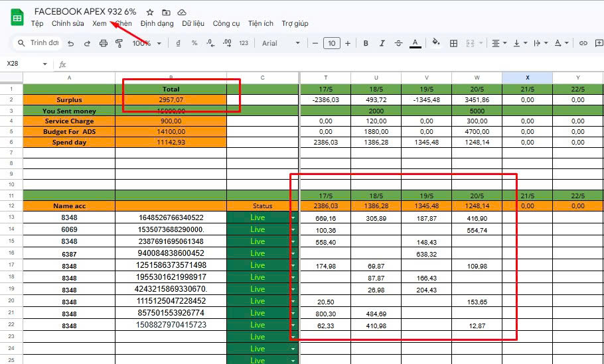This screenshot has width=604, height=364.
Task: Toggle italic formatting
Action: coord(382,43)
